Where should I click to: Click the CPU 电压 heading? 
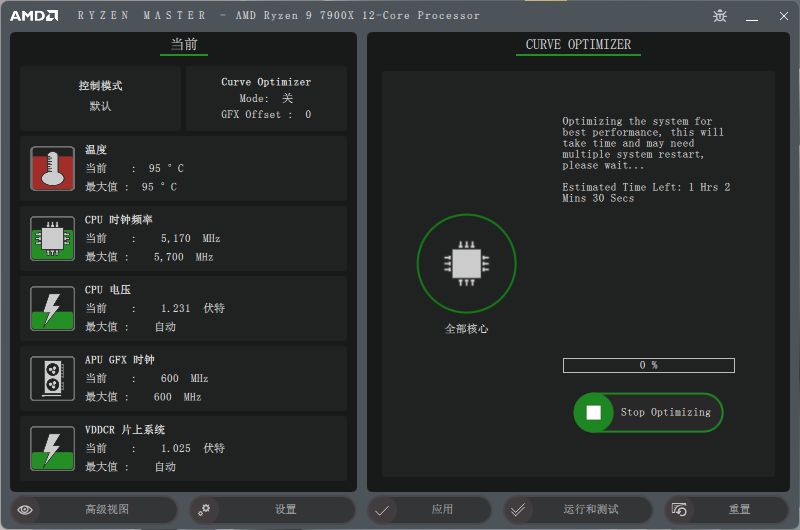pyautogui.click(x=108, y=290)
